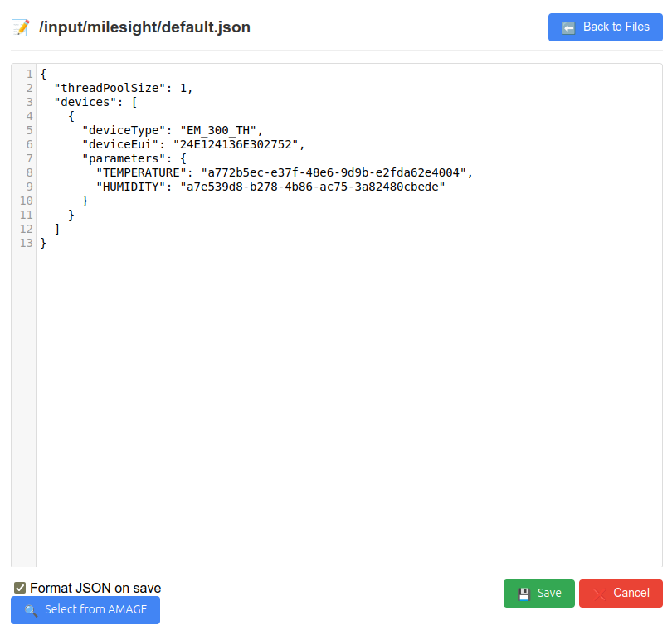Click the /input/milesight/default.json heading
672x635 pixels.
point(144,27)
